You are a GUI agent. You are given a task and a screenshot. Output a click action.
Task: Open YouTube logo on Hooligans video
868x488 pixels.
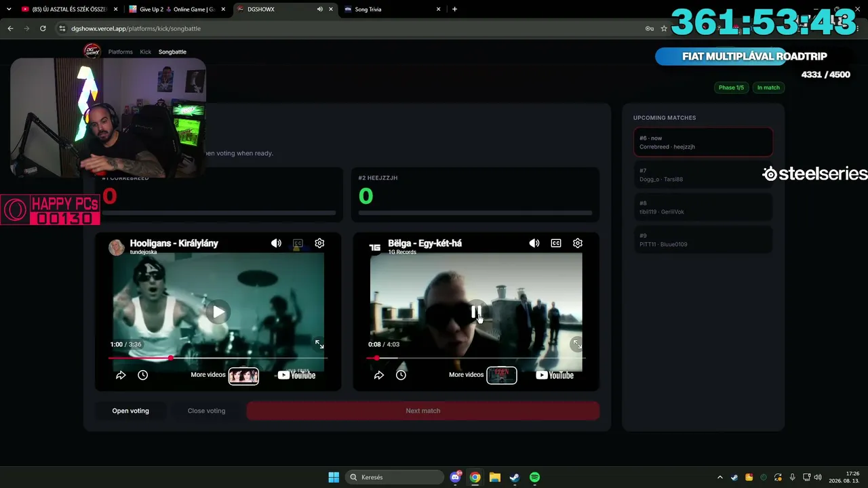pos(296,375)
